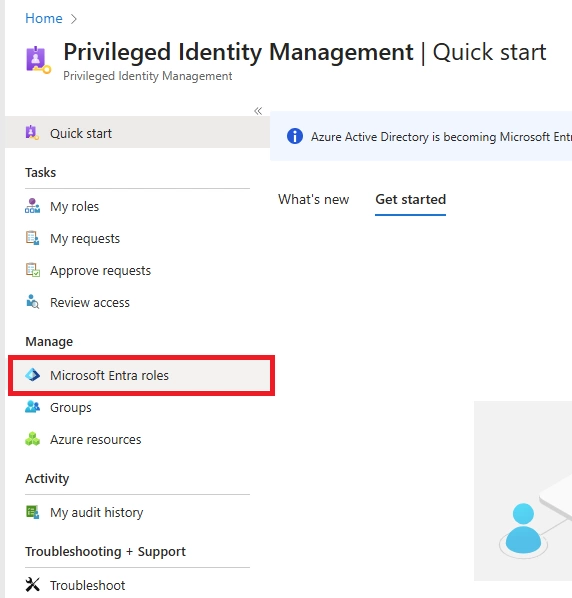The height and width of the screenshot is (598, 572).
Task: Click the Privileged Identity Management subtitle text
Action: 148,76
